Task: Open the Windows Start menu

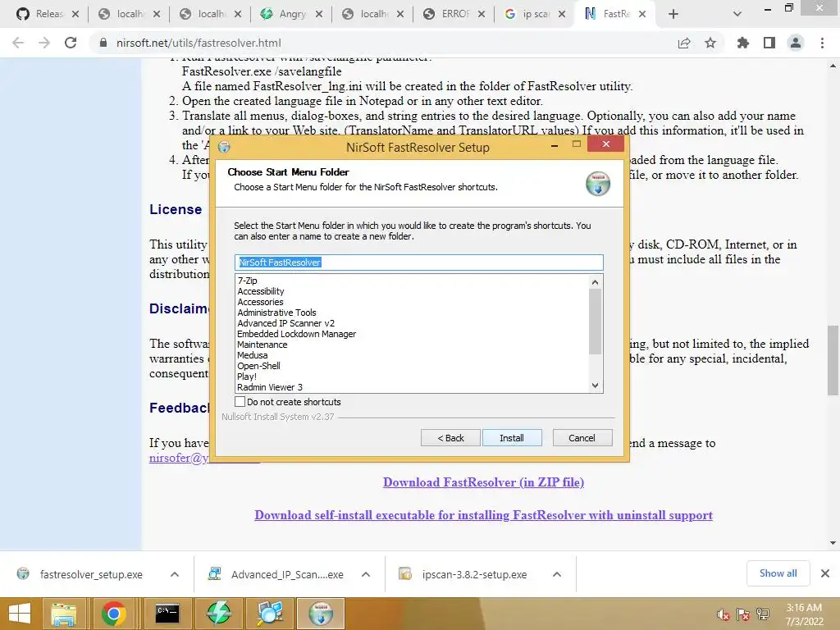Action: pyautogui.click(x=20, y=614)
